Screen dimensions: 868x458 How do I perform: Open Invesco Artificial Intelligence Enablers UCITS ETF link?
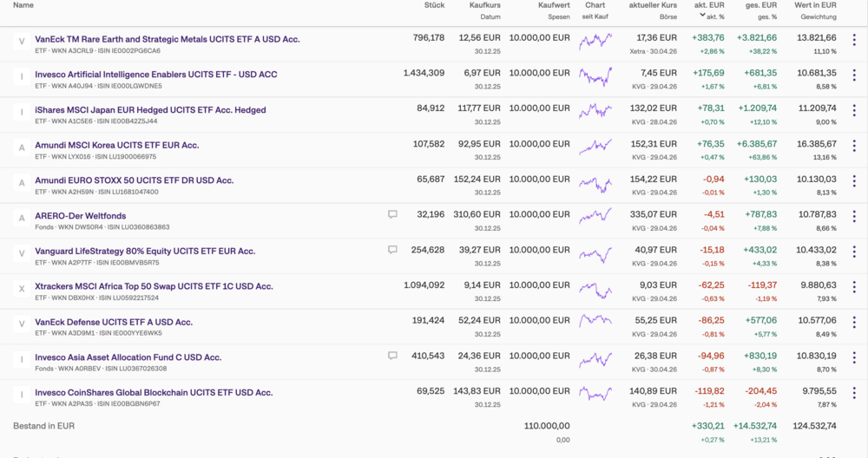click(x=156, y=74)
